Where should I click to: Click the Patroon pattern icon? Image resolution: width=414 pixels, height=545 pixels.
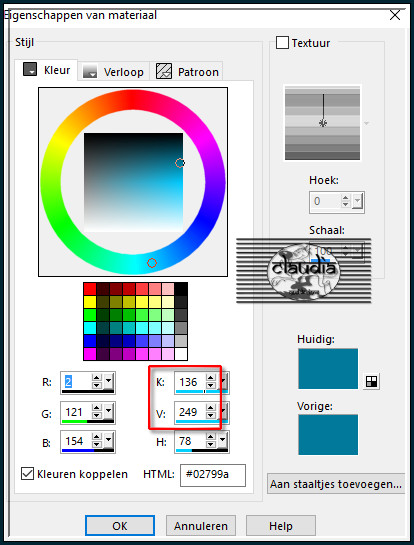[164, 71]
